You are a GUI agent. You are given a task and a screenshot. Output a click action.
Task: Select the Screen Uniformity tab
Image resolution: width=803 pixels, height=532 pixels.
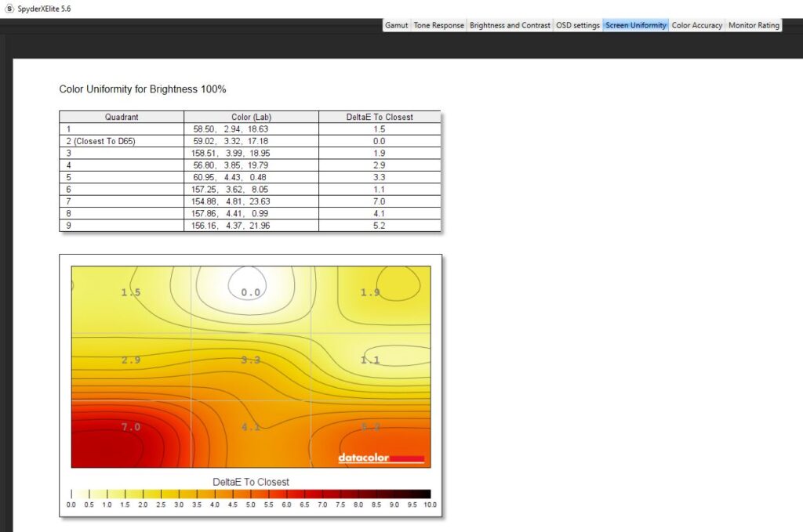click(635, 25)
